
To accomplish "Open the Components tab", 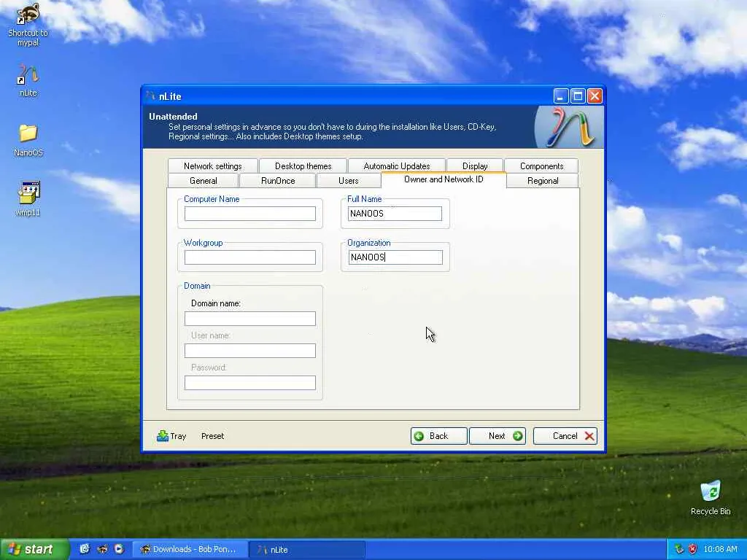I will [x=542, y=166].
